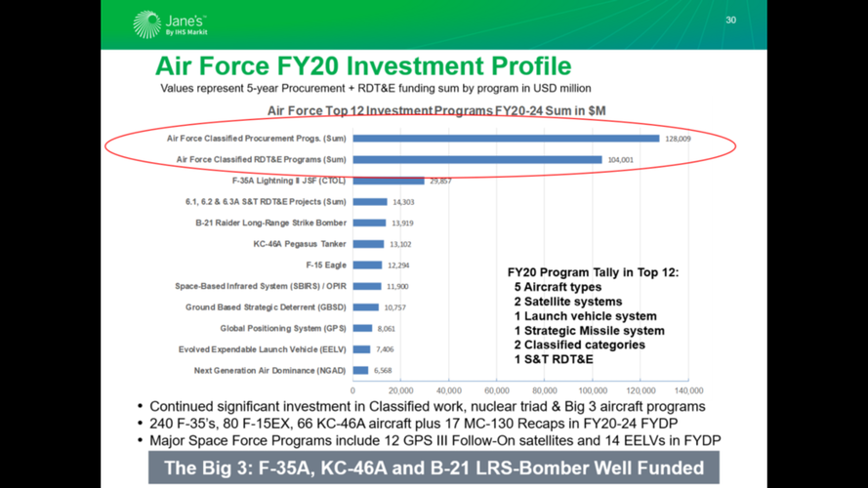Image resolution: width=868 pixels, height=488 pixels.
Task: Click label 'F-15 Eagle'
Action: tap(326, 265)
